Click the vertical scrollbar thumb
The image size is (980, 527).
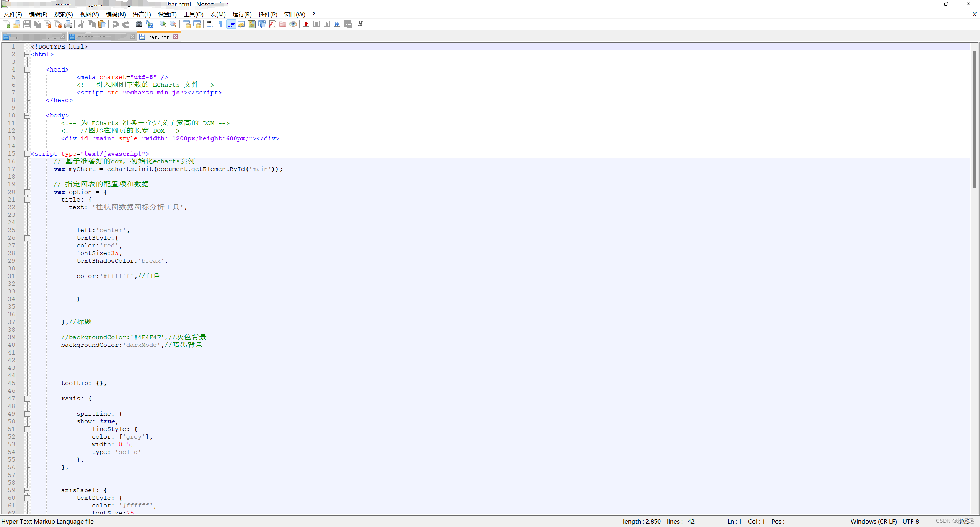click(974, 119)
